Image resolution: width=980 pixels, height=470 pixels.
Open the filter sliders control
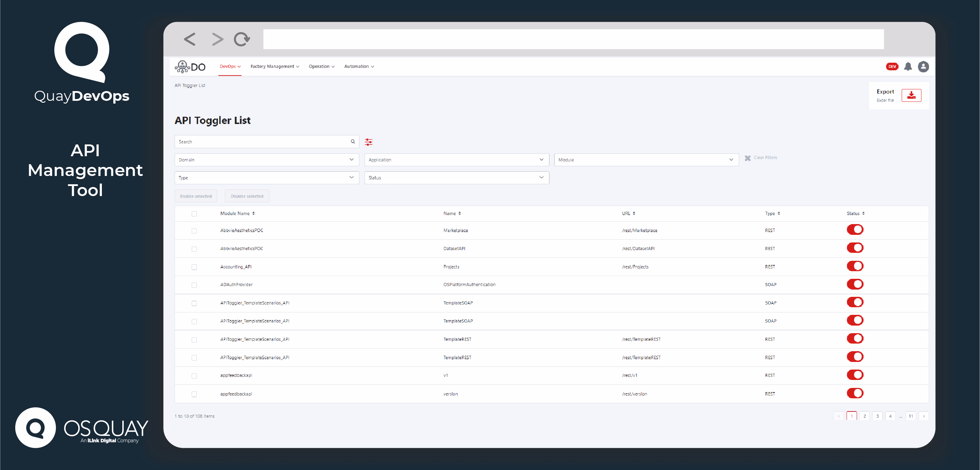tap(368, 141)
